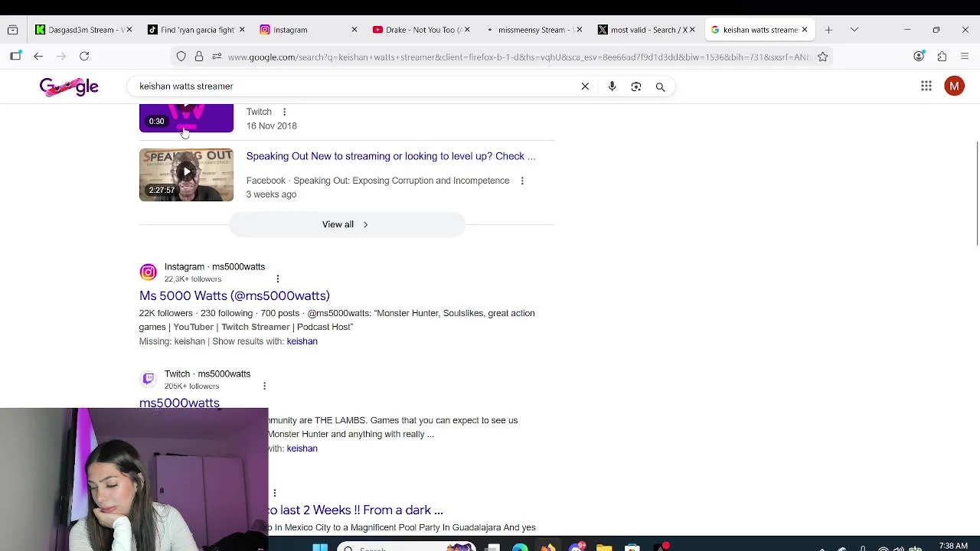
Task: Open more options for Twitch ms5000watts result
Action: click(264, 386)
